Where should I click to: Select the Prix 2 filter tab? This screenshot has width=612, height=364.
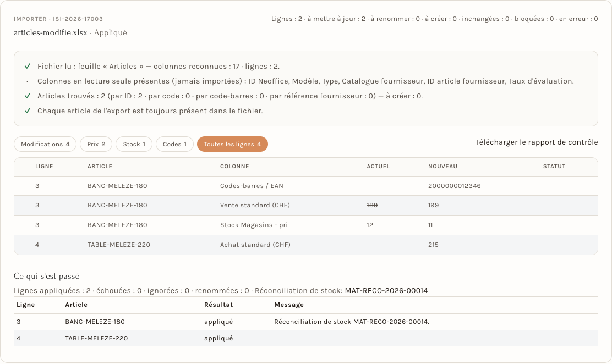pos(96,144)
